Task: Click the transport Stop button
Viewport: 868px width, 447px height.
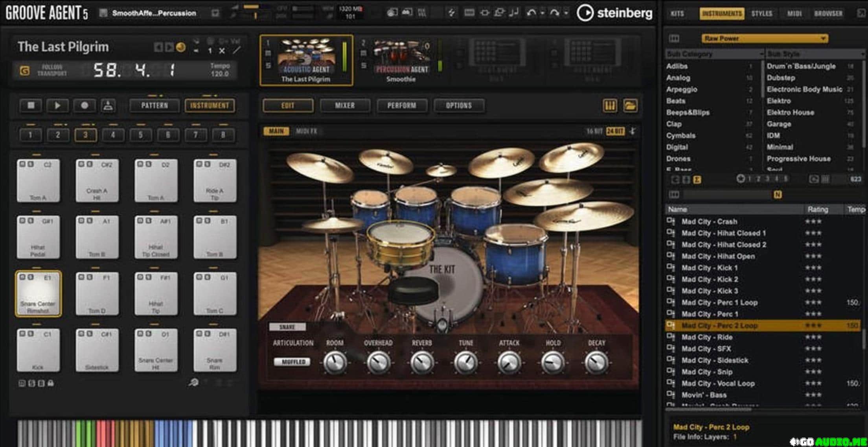Action: (31, 105)
